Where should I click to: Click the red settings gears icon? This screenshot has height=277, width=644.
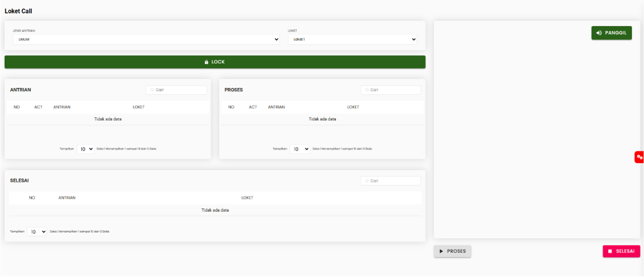coord(639,157)
